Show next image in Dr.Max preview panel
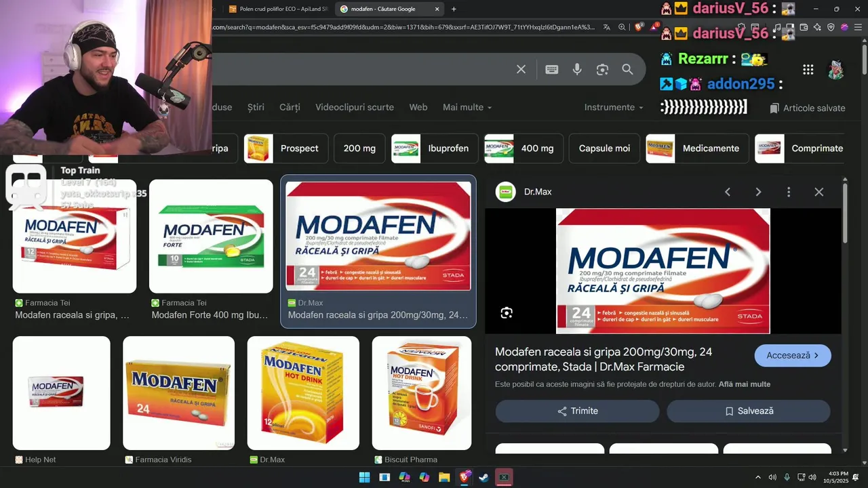 coord(758,192)
